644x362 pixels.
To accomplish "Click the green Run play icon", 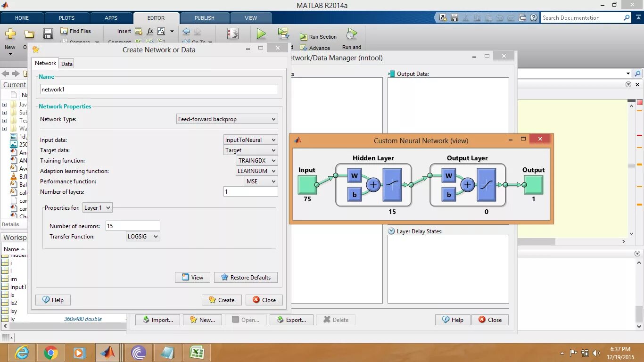I will (261, 33).
